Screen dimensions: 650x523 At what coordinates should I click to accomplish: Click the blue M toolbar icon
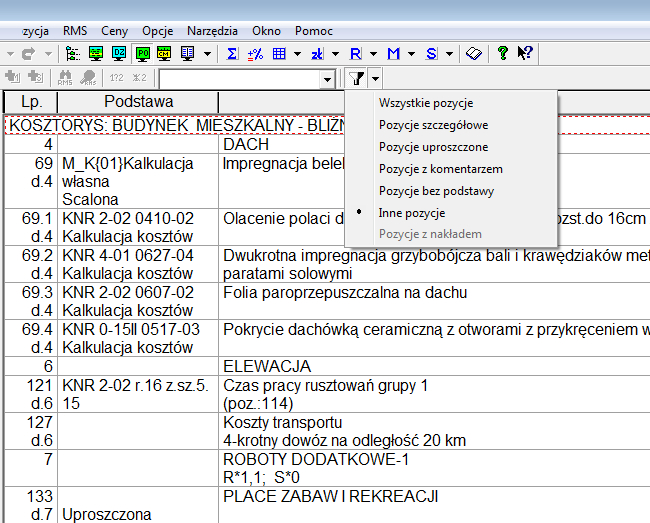pos(394,53)
